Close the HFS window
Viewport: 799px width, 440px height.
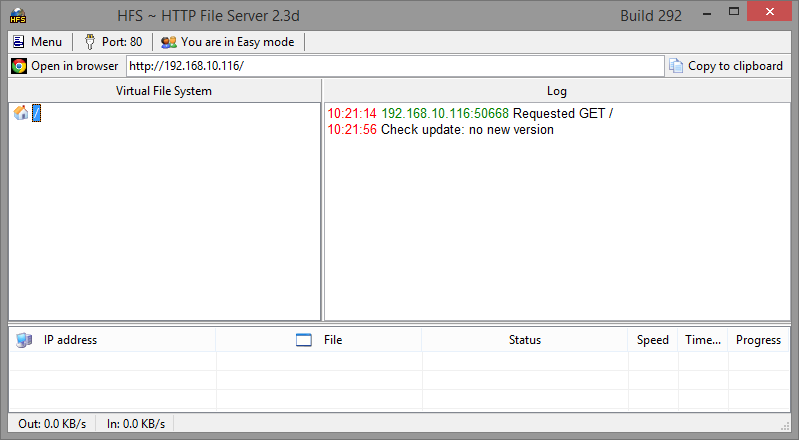pos(769,11)
